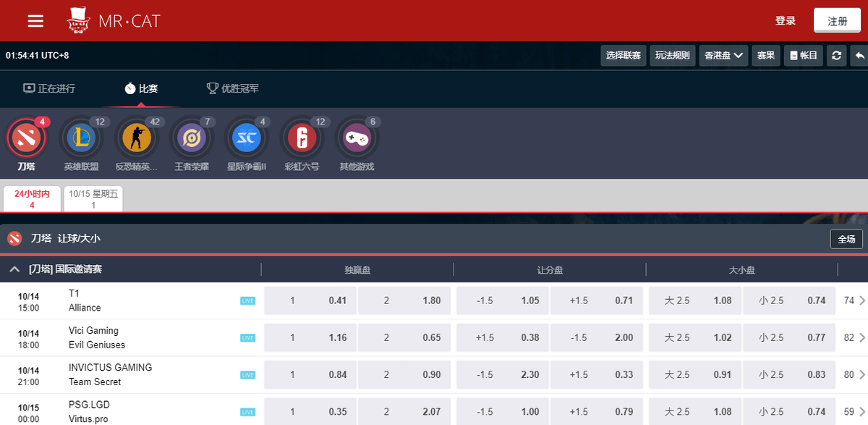Expand more markets for INVICTUS GAMING match (80)
The width and height of the screenshot is (868, 425).
(854, 374)
